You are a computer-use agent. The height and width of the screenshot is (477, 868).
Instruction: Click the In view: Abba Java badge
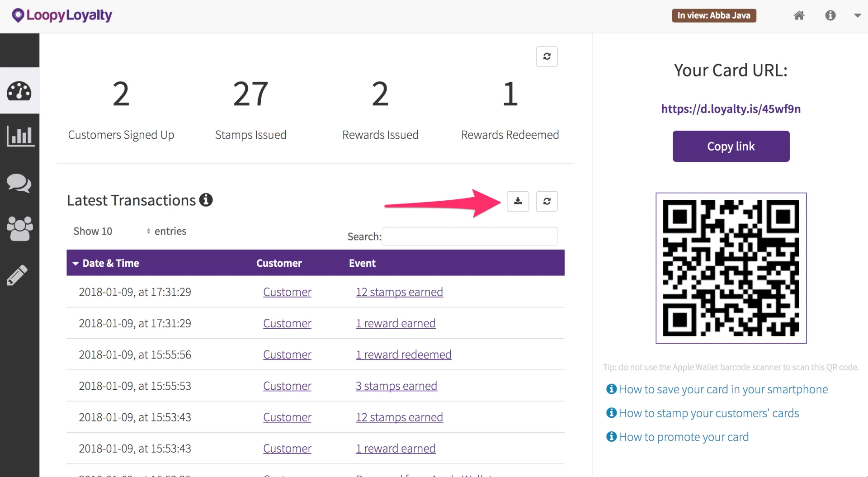click(x=714, y=15)
